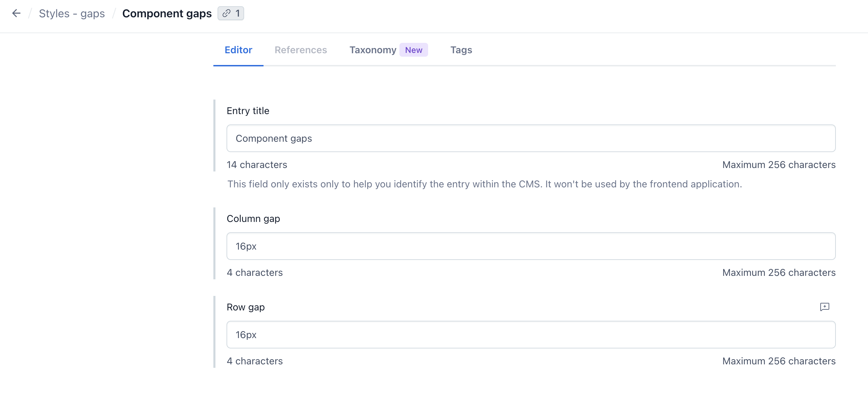Viewport: 868px width, 401px height.
Task: Add a comment on the Row gap field
Action: (x=825, y=307)
